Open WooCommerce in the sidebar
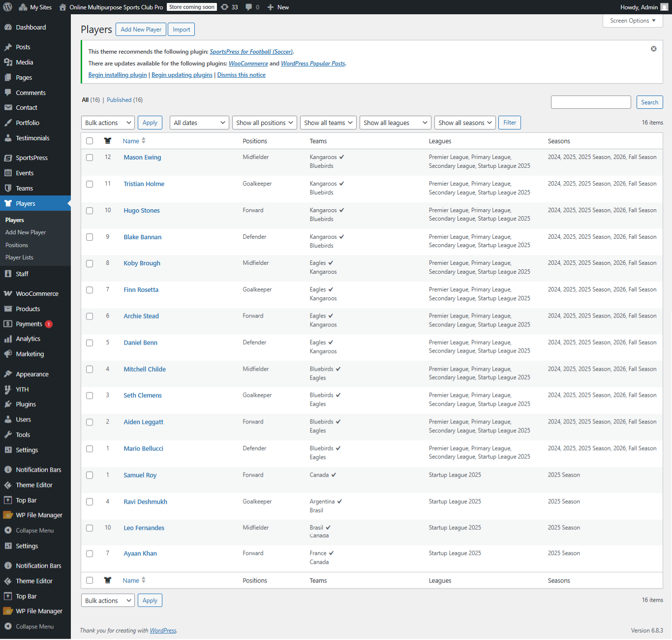This screenshot has width=672, height=640. pyautogui.click(x=37, y=293)
